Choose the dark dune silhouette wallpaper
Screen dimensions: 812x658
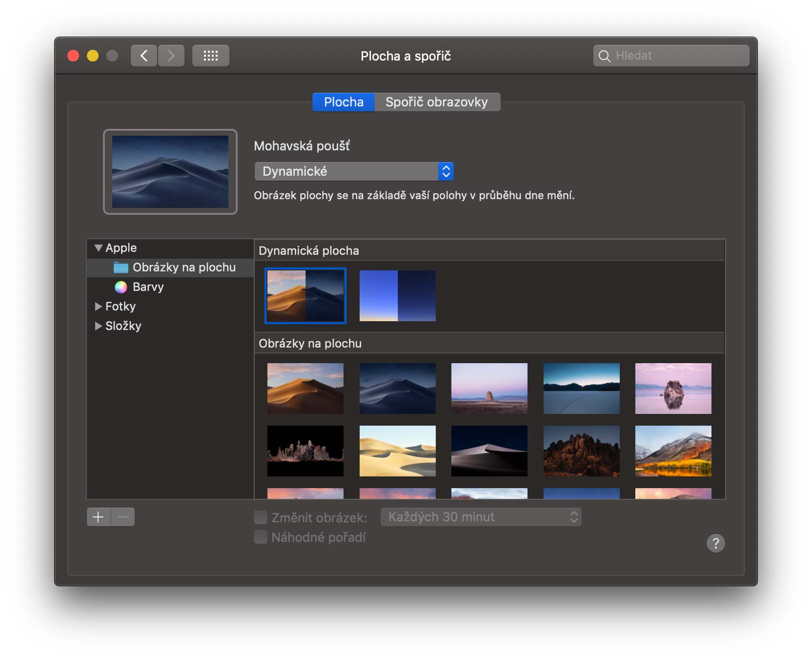click(489, 451)
